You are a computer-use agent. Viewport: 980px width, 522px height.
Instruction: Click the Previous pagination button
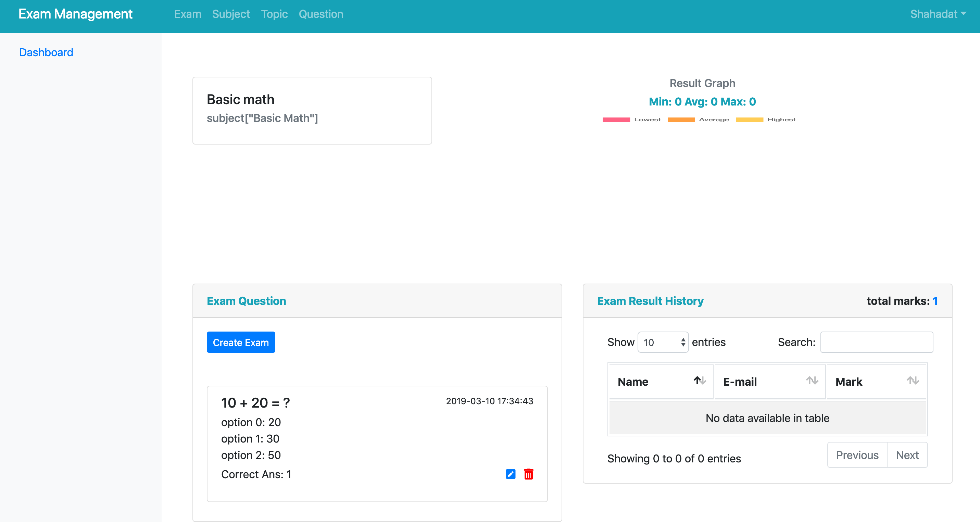pyautogui.click(x=857, y=455)
